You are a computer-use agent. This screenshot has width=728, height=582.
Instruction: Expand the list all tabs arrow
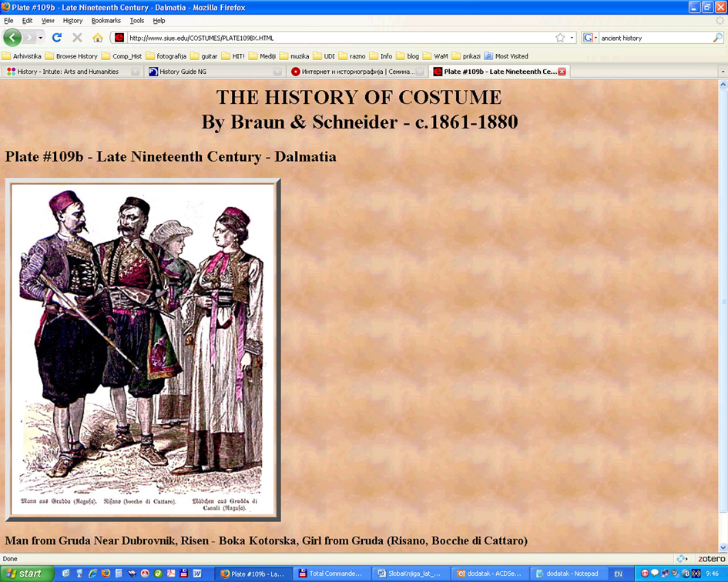(x=722, y=72)
